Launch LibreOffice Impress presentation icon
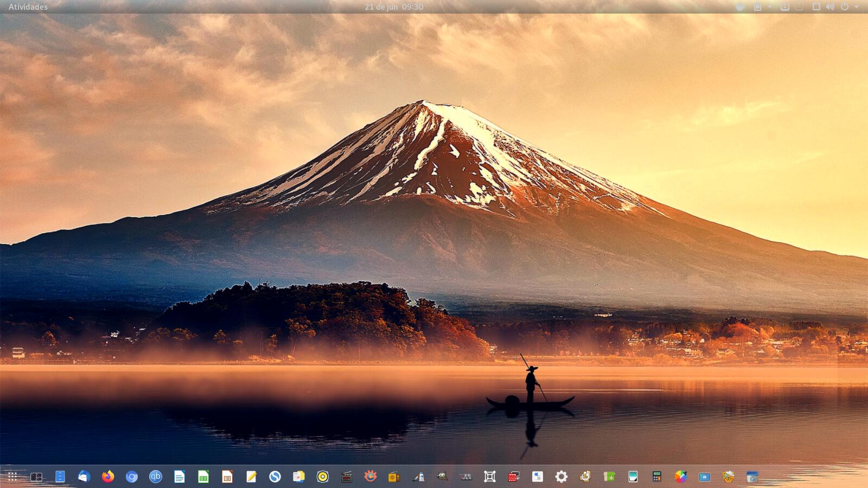868x488 pixels. (227, 477)
